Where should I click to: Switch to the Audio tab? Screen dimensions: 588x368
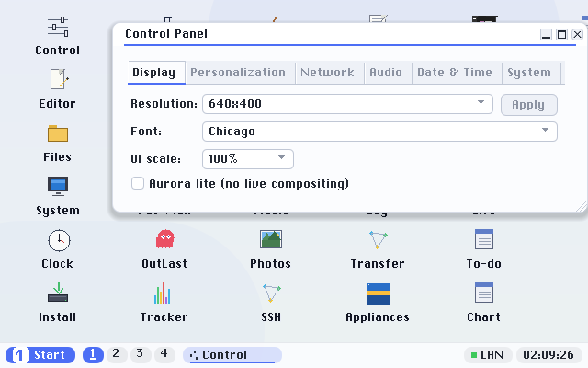(388, 73)
